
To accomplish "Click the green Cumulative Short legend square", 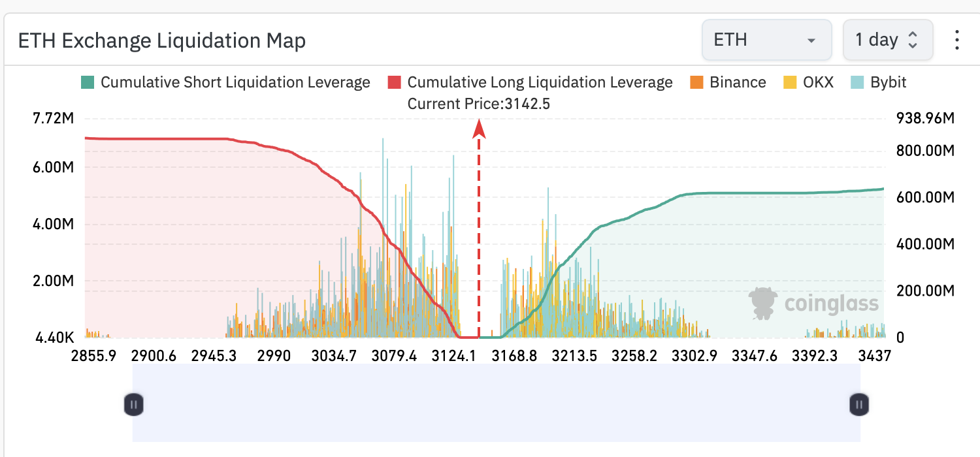I will click(x=88, y=83).
